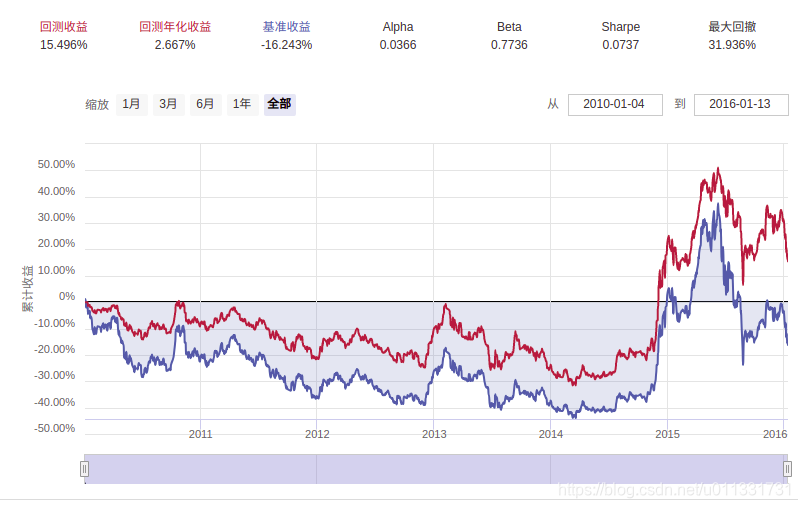This screenshot has height=508, width=800.
Task: Click the 回测年化收益 label
Action: click(x=175, y=27)
